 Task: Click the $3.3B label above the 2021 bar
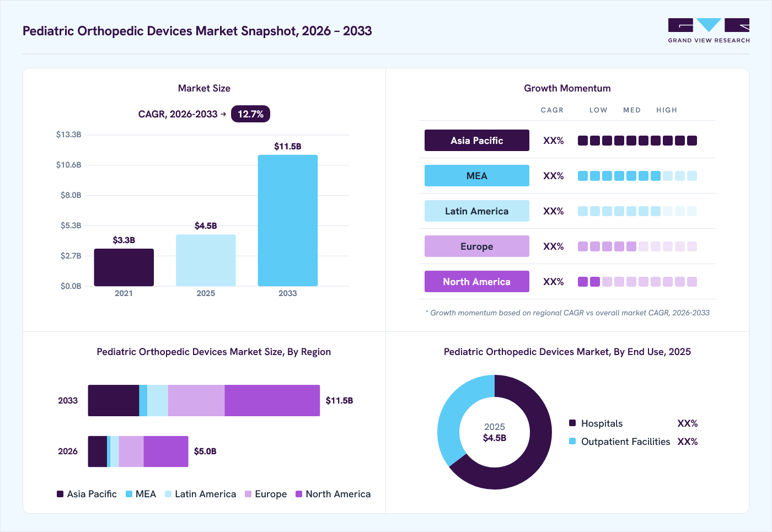124,240
